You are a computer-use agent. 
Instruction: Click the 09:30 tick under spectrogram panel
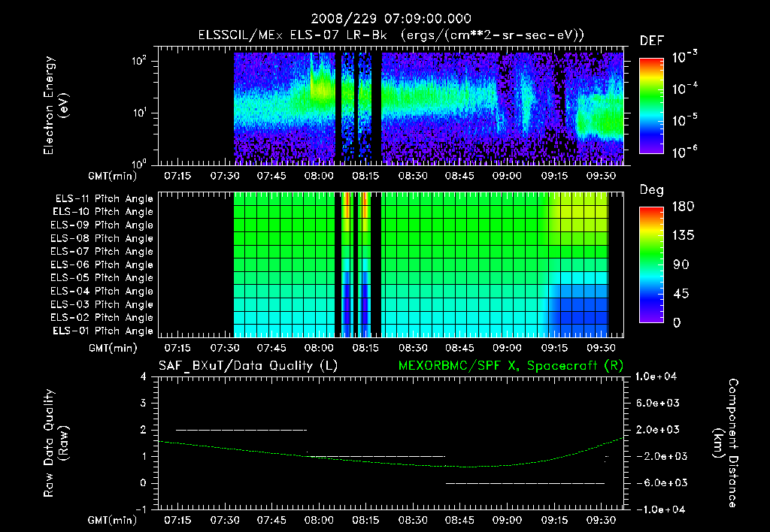click(x=601, y=176)
